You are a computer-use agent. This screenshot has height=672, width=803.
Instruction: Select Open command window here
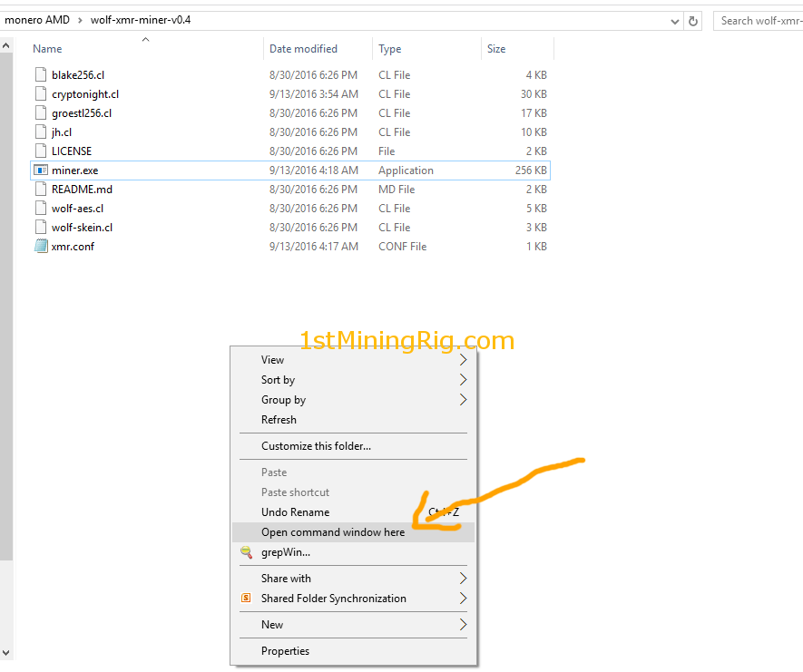click(x=353, y=532)
